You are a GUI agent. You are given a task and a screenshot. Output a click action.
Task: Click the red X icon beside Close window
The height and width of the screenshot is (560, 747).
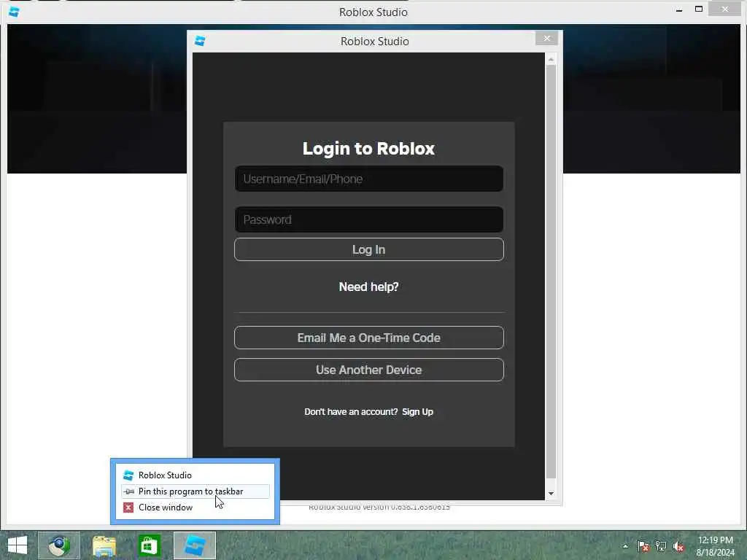128,507
